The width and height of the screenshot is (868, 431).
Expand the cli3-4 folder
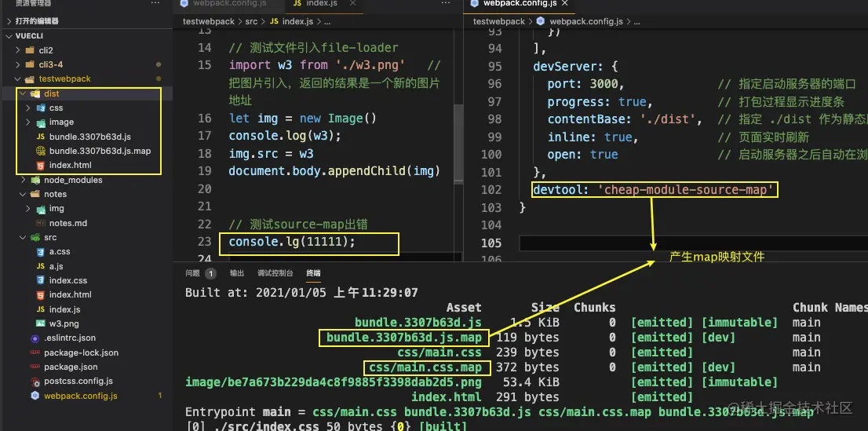click(18, 64)
